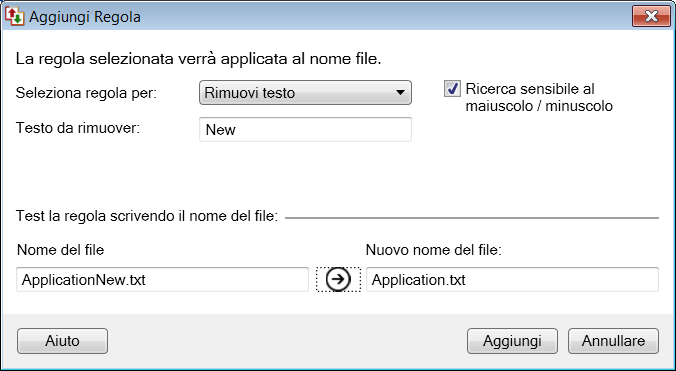Open help with the Aiuto button

[63, 341]
